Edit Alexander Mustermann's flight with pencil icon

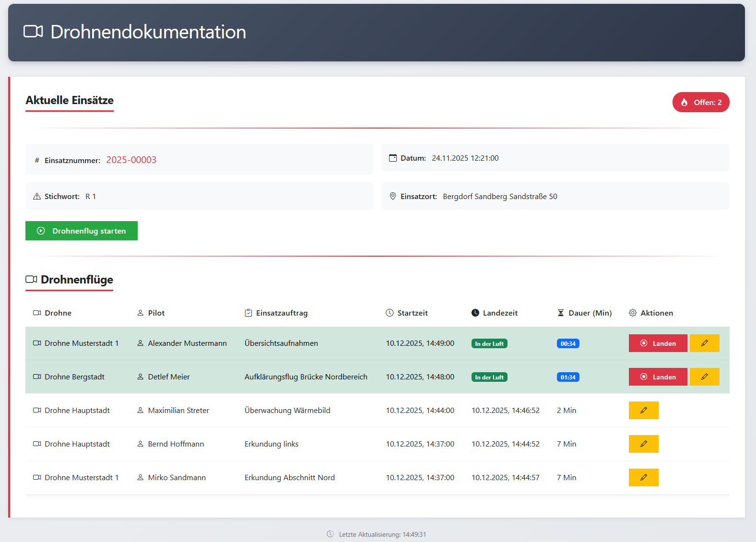pyautogui.click(x=704, y=343)
